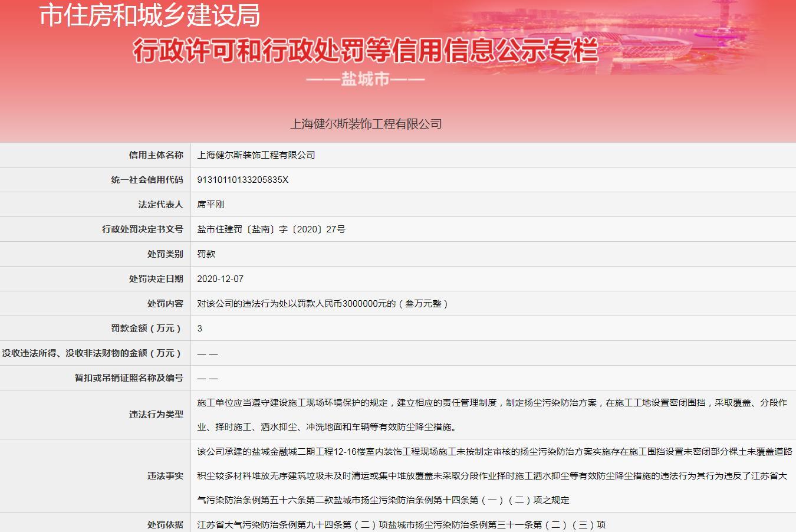796x532 pixels.
Task: Select the dash value in 没收违法所得 row
Action: click(208, 353)
